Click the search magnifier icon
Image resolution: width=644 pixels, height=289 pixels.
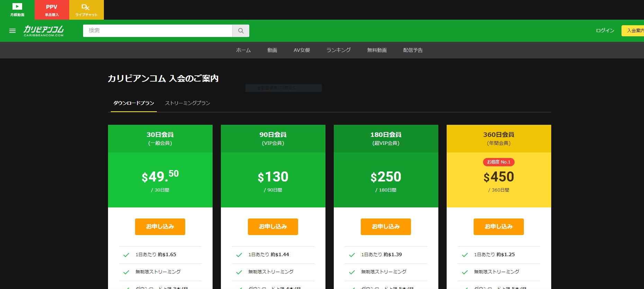(241, 31)
